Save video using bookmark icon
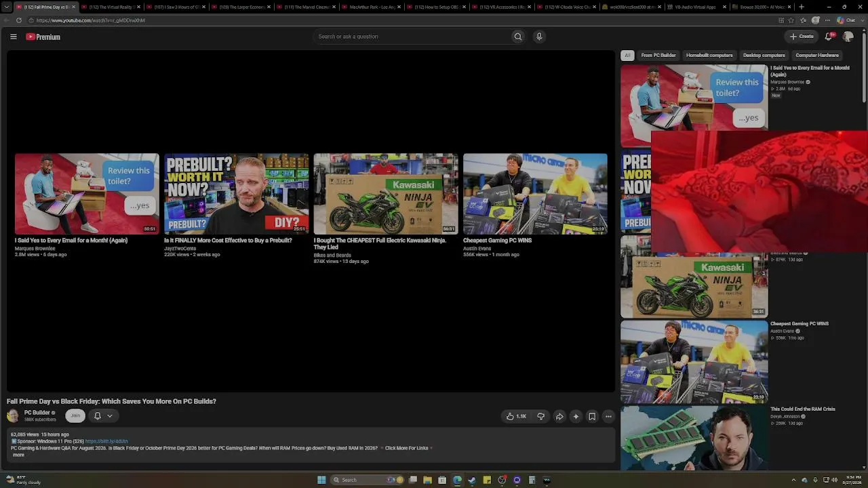 click(592, 416)
